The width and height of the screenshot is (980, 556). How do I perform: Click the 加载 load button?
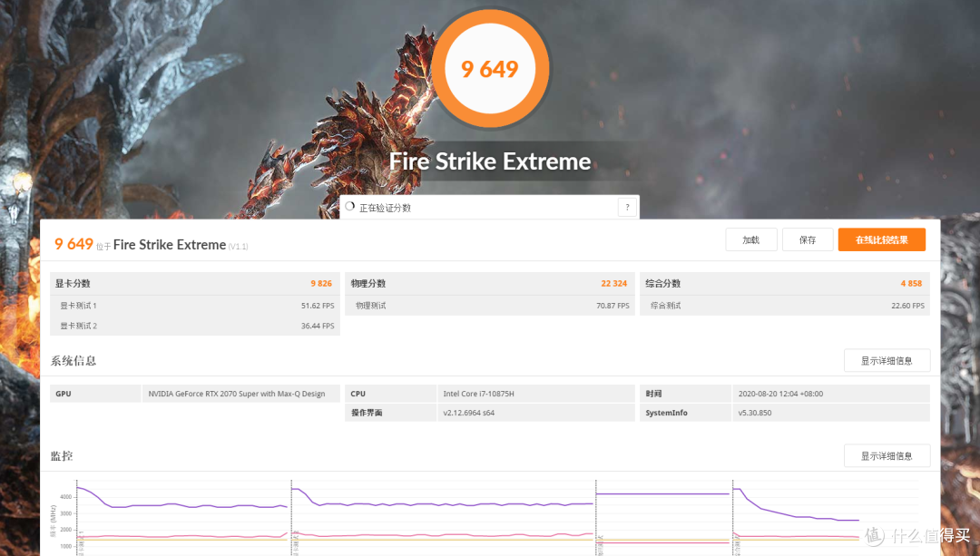(x=751, y=239)
